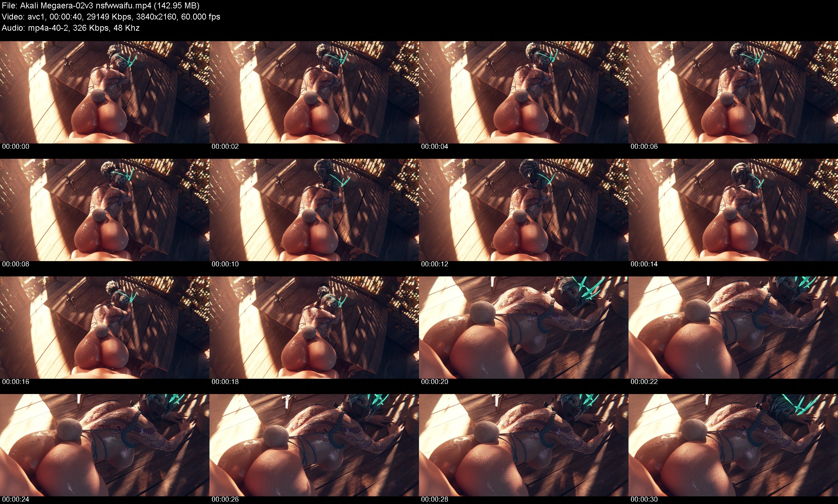
Task: Select the thumbnail frame labeled 00:00:30
Action: [x=733, y=445]
